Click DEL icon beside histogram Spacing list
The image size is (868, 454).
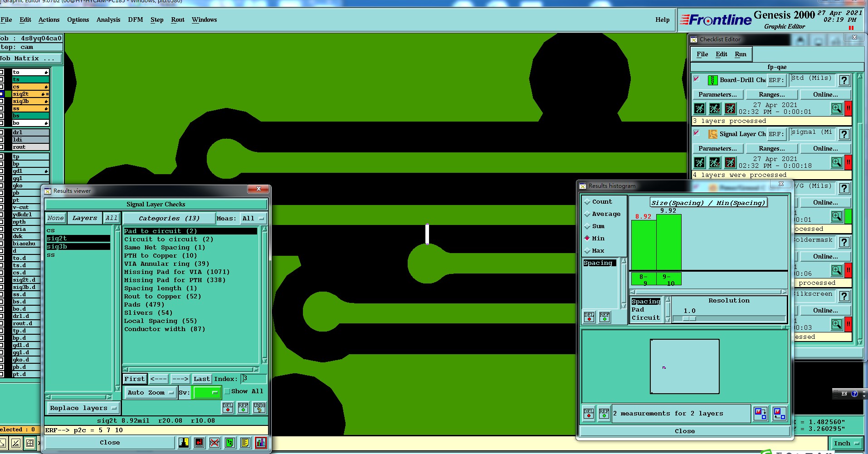click(x=589, y=317)
